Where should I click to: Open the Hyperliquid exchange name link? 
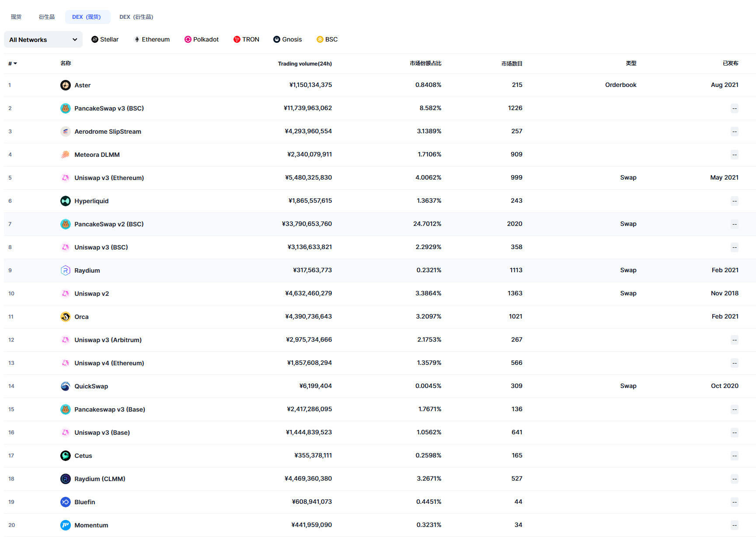pyautogui.click(x=91, y=201)
